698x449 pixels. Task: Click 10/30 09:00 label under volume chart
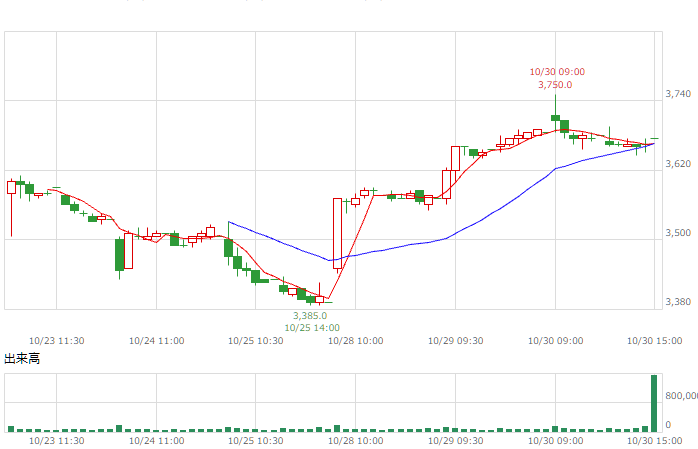pyautogui.click(x=556, y=441)
